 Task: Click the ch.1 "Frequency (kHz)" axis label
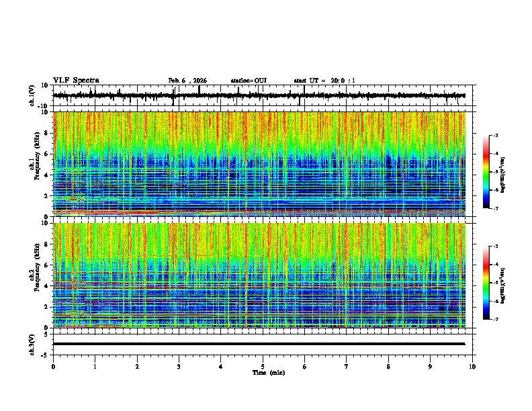click(x=38, y=156)
